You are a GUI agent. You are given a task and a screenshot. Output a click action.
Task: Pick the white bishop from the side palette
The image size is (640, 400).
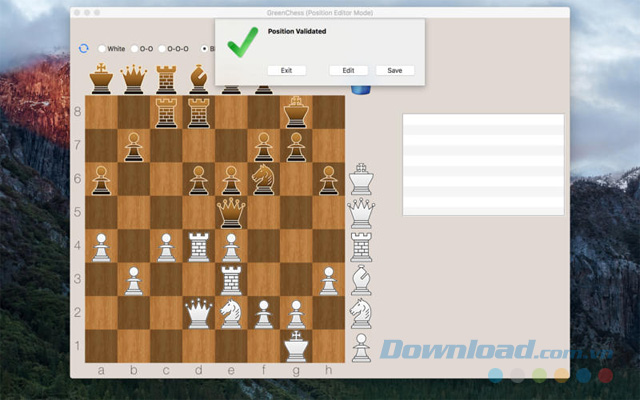pyautogui.click(x=361, y=280)
